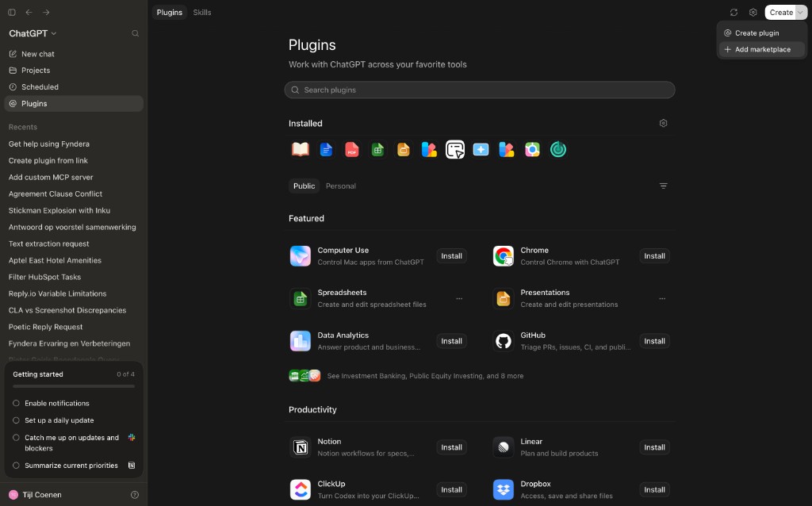Check off Set up a daily update
The height and width of the screenshot is (506, 812).
point(16,420)
